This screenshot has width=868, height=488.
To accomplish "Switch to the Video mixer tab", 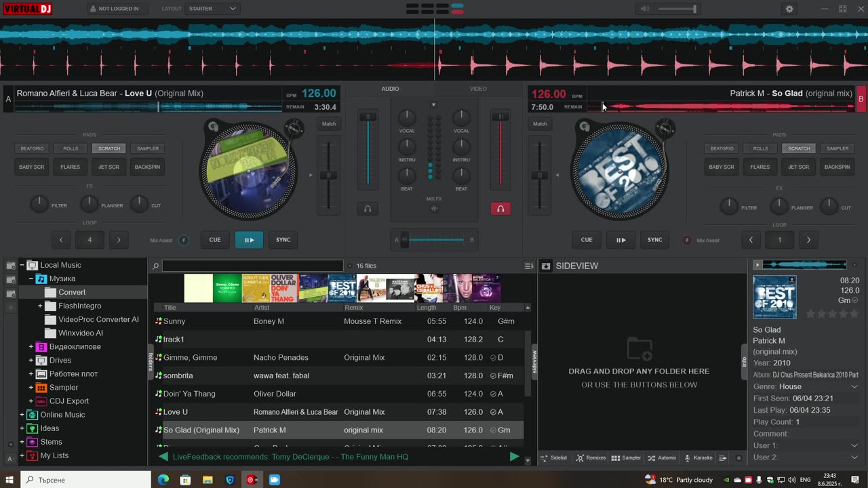I will coord(478,89).
